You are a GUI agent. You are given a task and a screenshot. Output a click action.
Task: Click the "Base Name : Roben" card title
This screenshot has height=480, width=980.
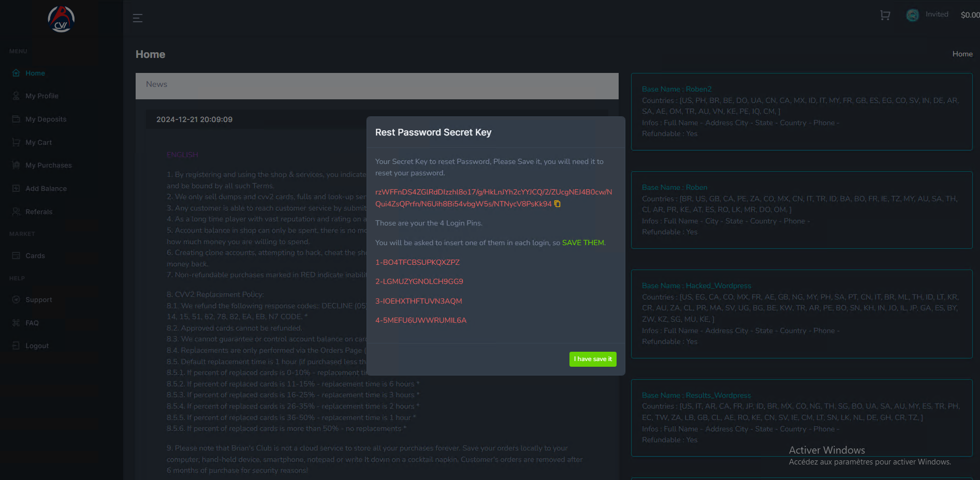(675, 188)
